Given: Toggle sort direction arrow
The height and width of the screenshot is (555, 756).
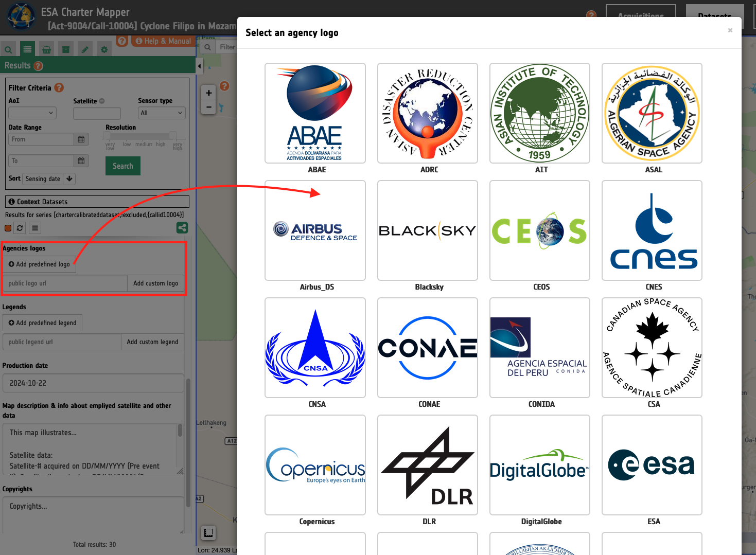Looking at the screenshot, I should coord(69,179).
